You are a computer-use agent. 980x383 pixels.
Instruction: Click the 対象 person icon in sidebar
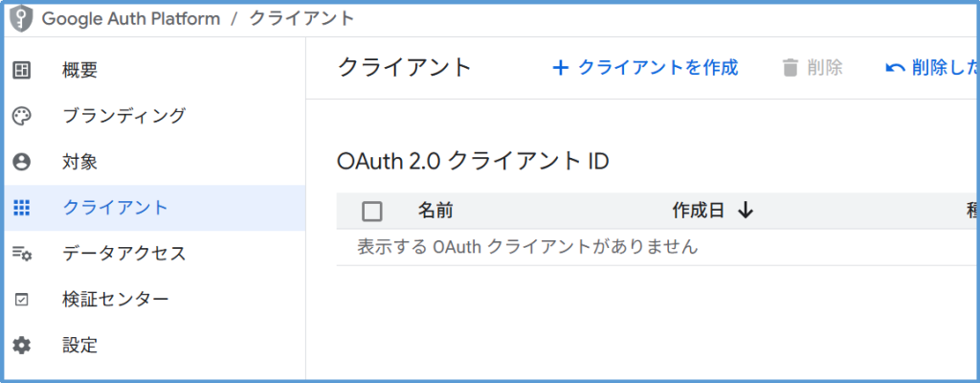[x=21, y=162]
